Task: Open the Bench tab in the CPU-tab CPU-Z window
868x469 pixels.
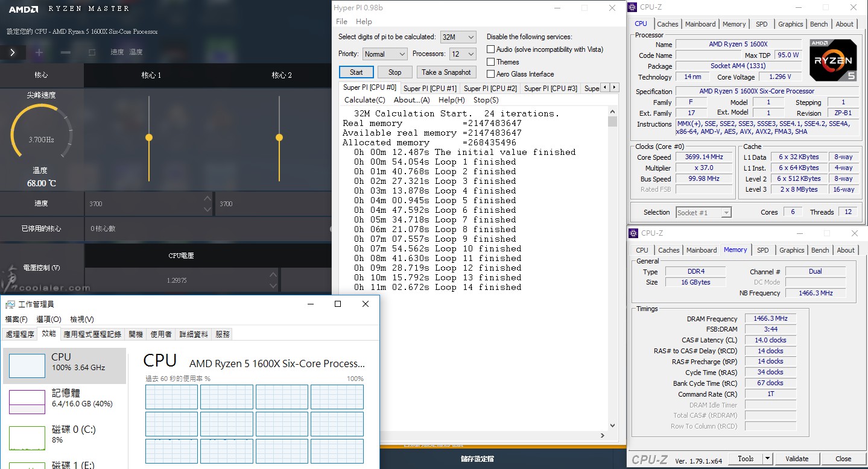Action: [819, 24]
